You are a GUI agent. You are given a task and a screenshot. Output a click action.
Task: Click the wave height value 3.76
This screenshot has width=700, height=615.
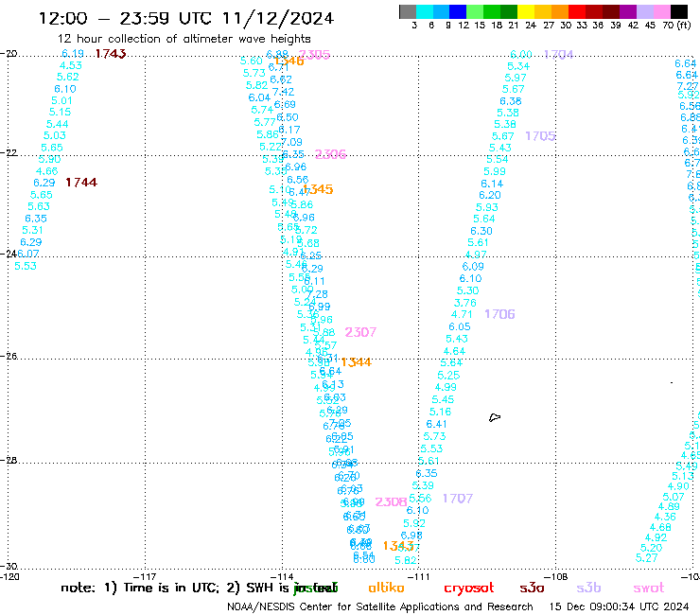(465, 303)
